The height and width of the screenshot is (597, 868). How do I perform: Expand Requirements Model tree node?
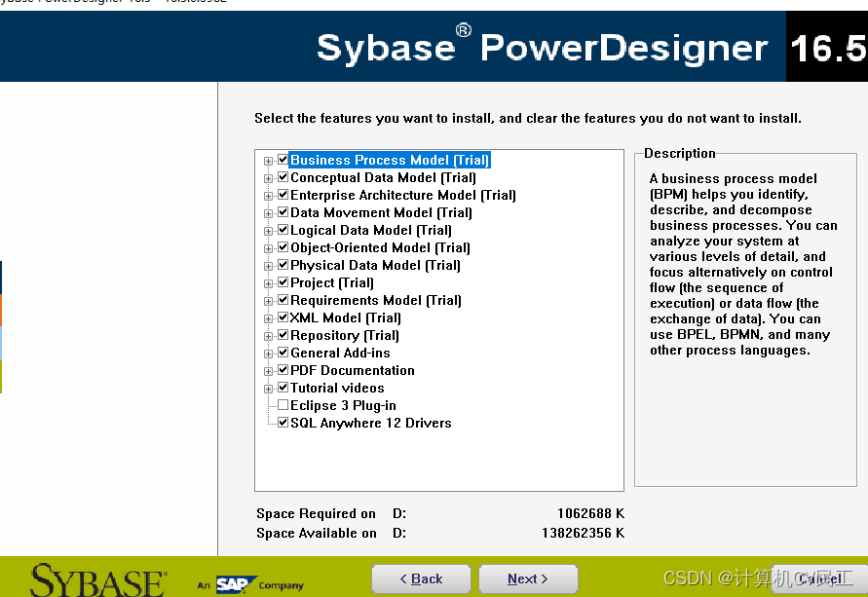tap(269, 301)
